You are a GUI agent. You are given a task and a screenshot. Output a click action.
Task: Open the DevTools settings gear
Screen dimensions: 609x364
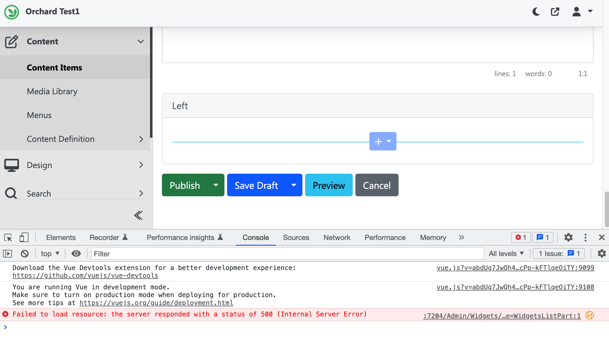point(569,237)
